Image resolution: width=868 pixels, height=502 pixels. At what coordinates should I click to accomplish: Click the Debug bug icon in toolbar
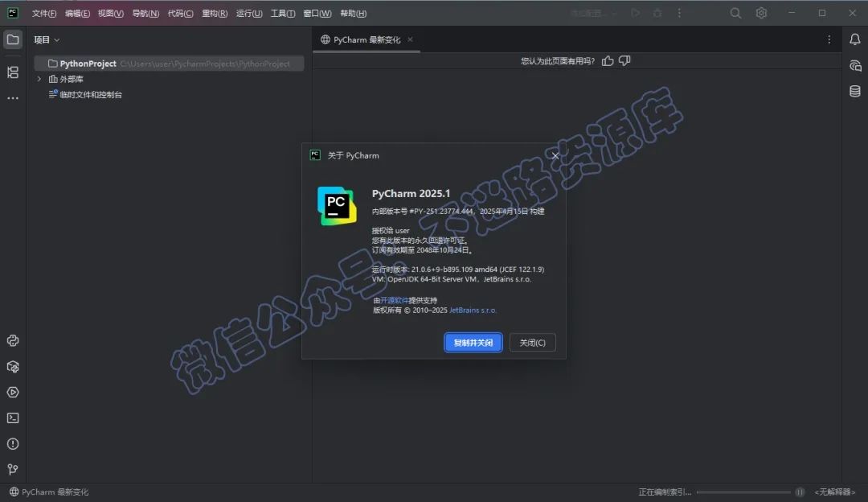click(657, 13)
